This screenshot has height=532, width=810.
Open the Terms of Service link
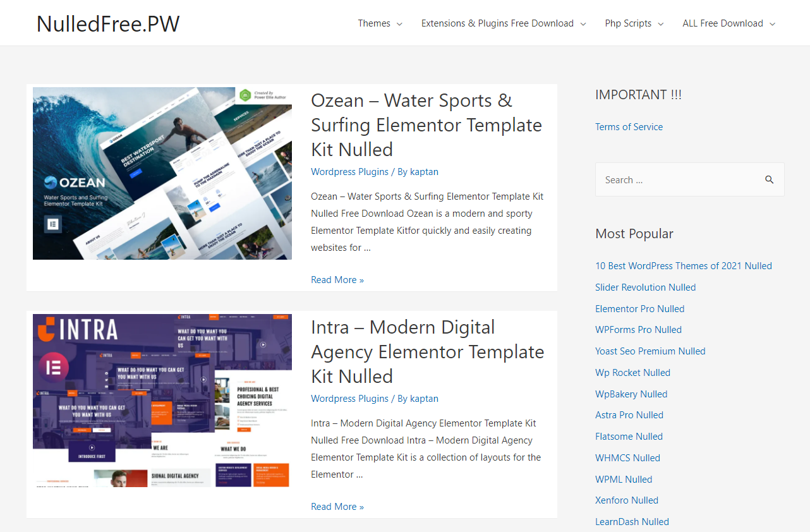[x=629, y=127]
